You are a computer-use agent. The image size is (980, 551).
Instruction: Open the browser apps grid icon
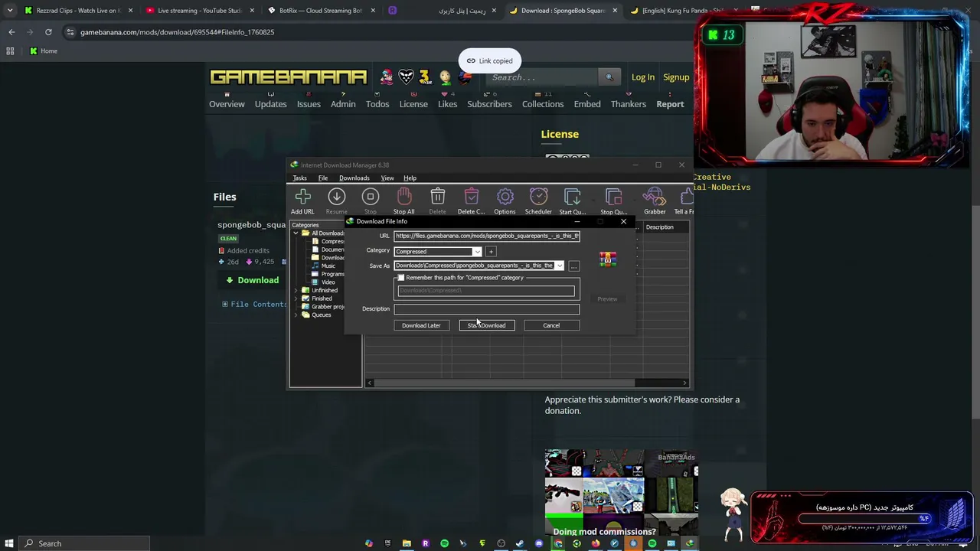[10, 51]
